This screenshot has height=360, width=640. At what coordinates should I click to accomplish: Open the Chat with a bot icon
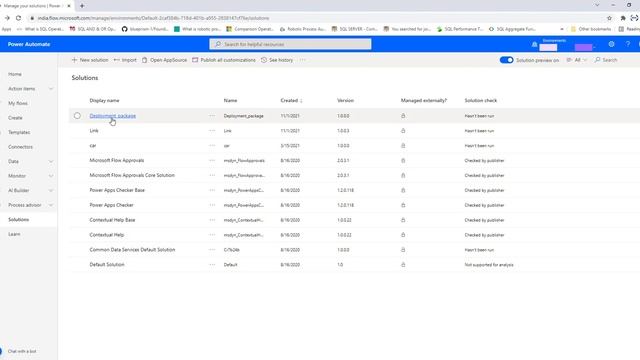(1, 351)
